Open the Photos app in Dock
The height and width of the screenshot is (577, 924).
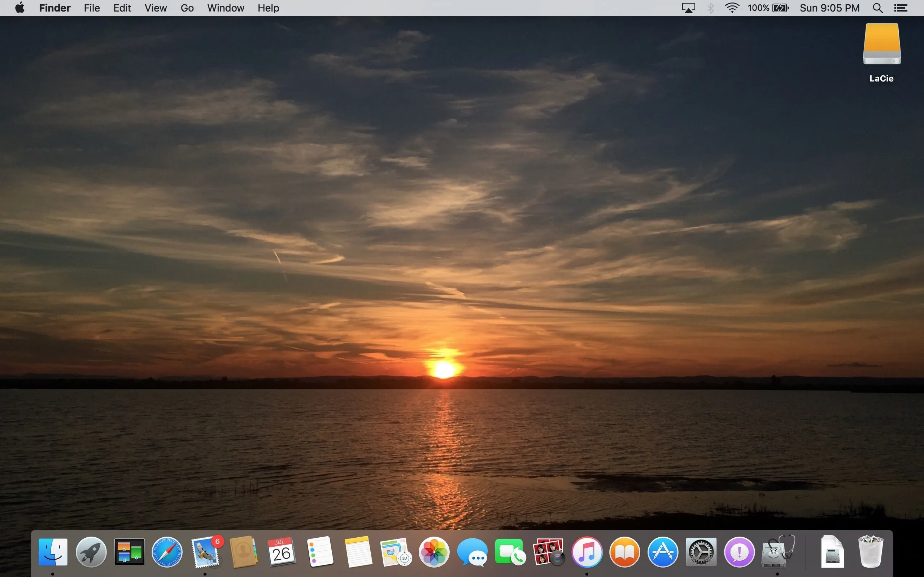[x=434, y=552]
